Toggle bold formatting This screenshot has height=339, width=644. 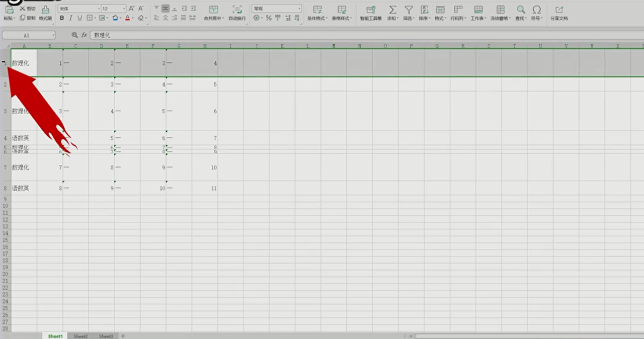[x=62, y=18]
